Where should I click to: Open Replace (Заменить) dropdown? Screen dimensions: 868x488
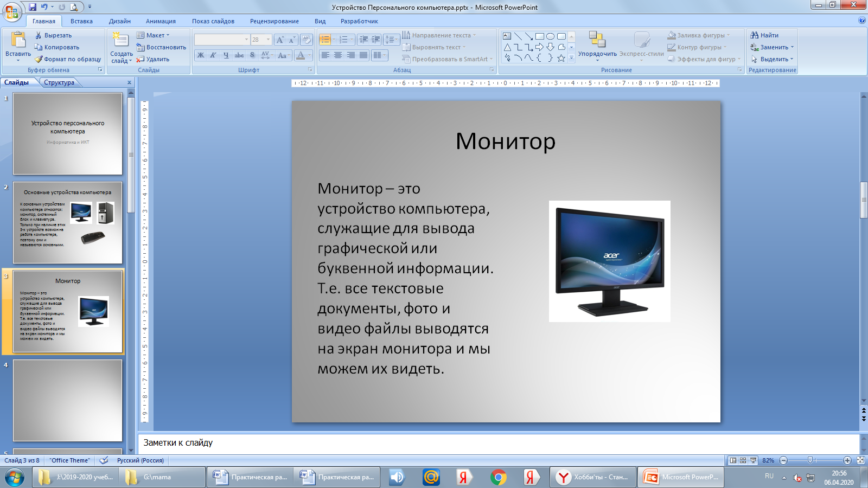click(x=772, y=47)
